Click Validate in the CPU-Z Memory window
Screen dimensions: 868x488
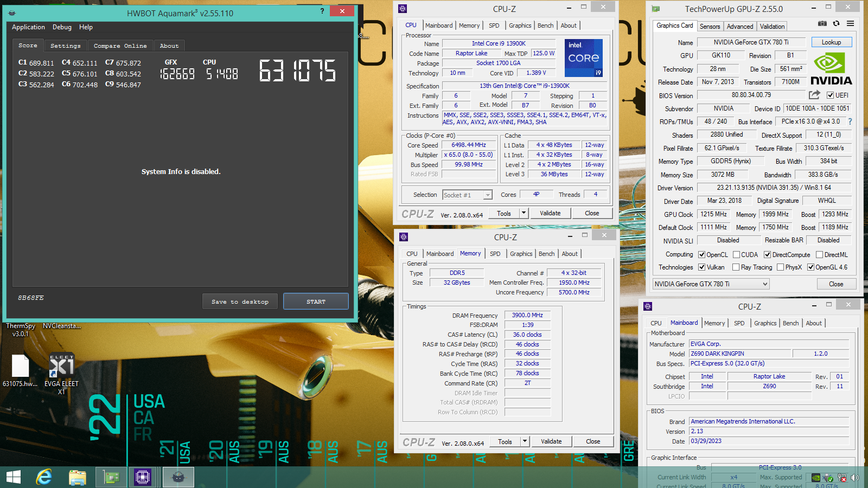[551, 441]
